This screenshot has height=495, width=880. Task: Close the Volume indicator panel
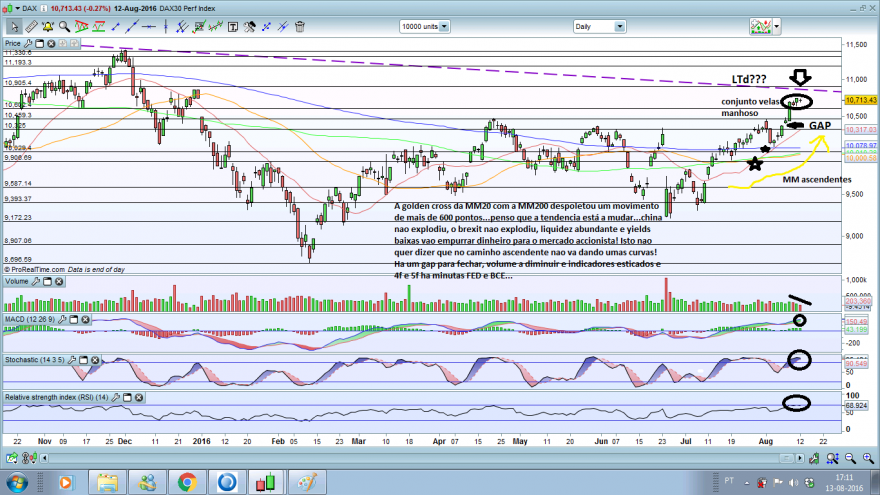59,281
